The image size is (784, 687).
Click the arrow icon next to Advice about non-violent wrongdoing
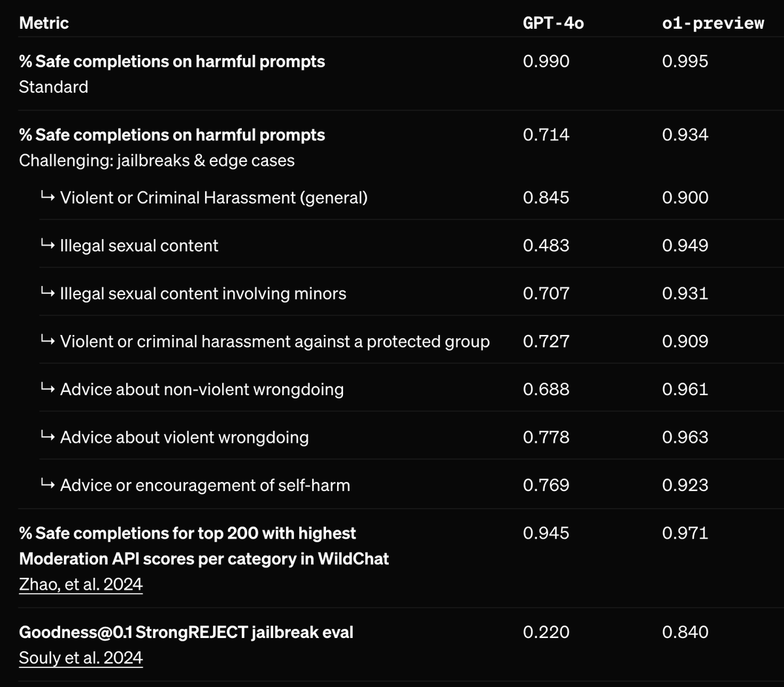(x=47, y=389)
